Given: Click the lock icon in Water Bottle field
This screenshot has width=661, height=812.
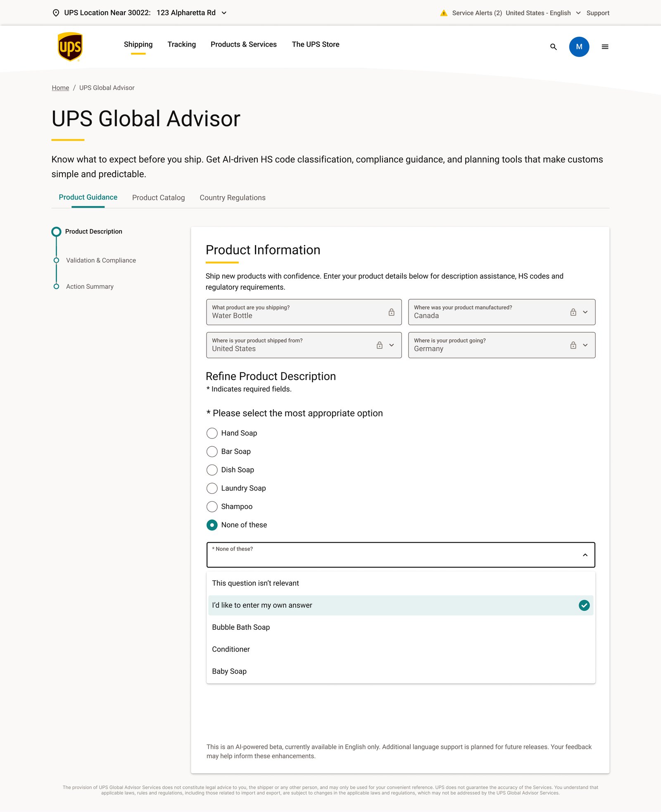Looking at the screenshot, I should point(391,312).
